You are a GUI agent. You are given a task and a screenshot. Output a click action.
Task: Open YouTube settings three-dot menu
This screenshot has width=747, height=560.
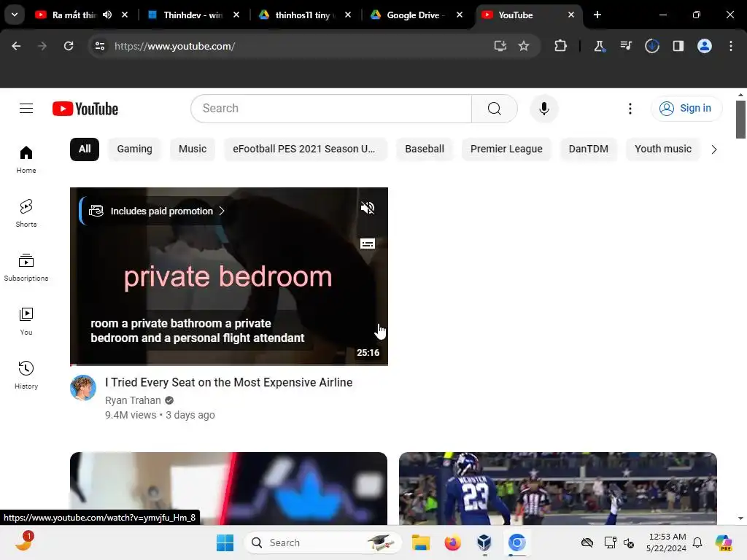(x=630, y=109)
